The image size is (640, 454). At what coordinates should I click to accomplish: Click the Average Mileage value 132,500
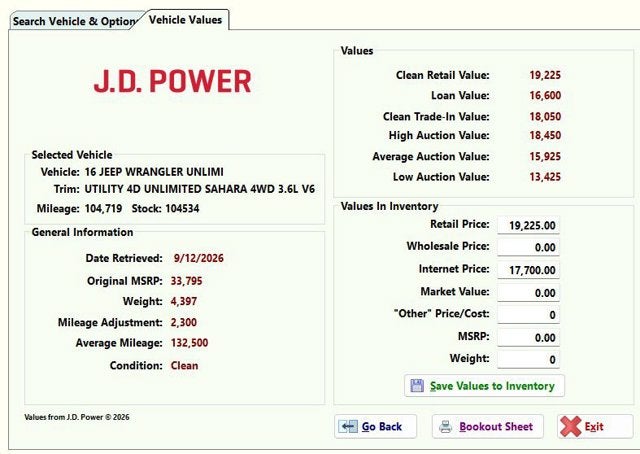tap(189, 343)
